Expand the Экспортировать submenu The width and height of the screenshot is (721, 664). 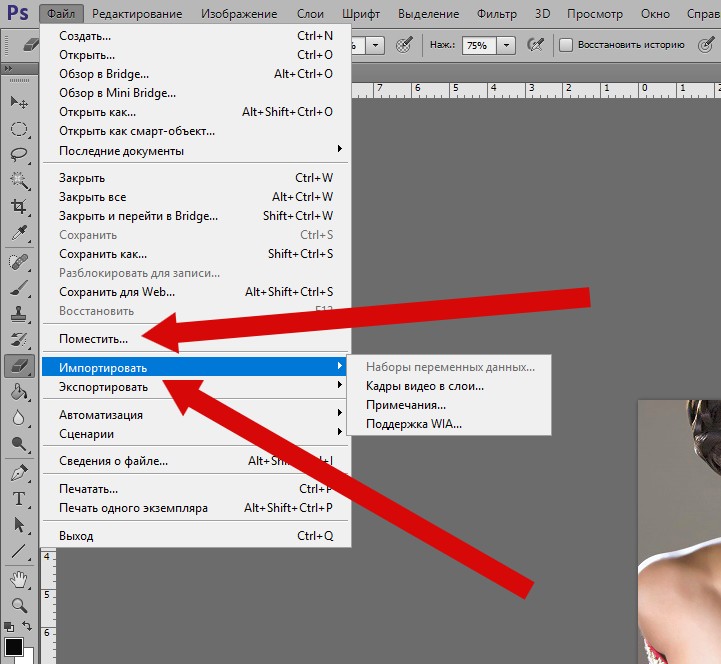pos(195,387)
